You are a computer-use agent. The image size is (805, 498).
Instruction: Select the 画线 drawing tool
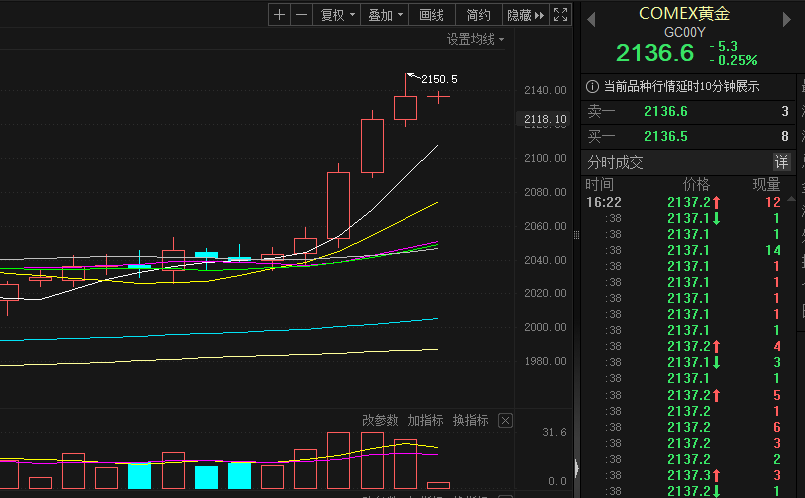pyautogui.click(x=431, y=15)
